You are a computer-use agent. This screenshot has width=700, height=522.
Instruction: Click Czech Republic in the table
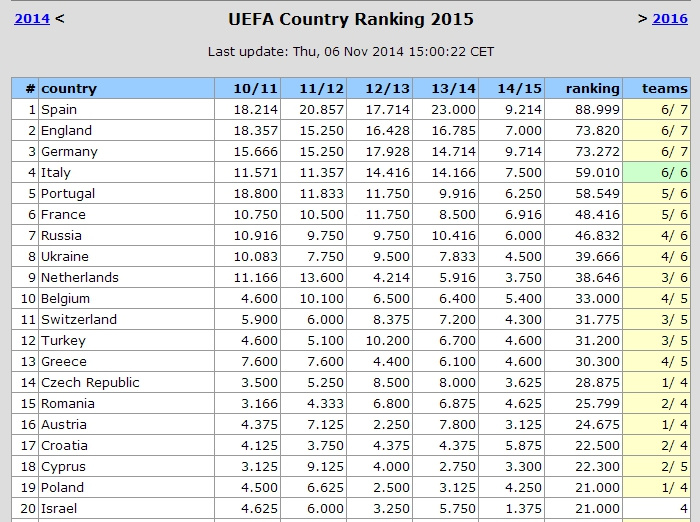click(90, 383)
